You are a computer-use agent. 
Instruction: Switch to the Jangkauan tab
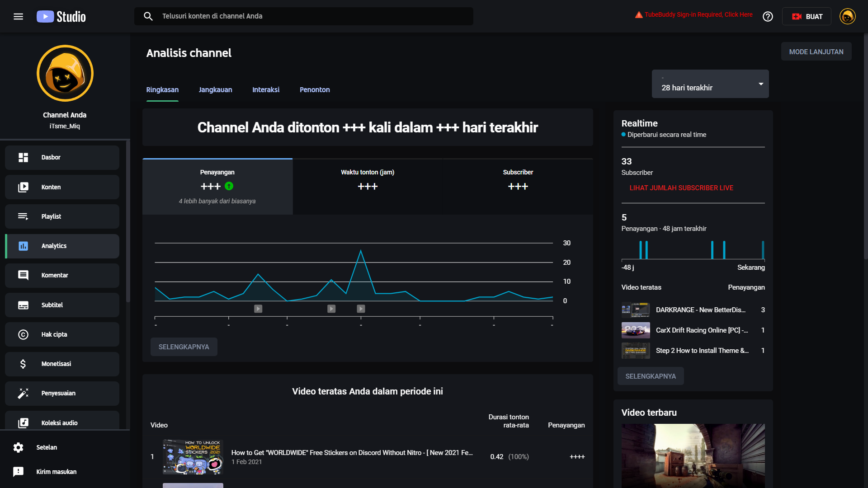pos(215,90)
